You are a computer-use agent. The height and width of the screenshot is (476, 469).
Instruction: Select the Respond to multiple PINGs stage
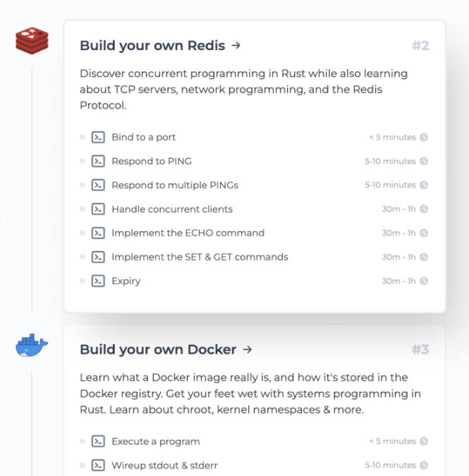tap(175, 185)
